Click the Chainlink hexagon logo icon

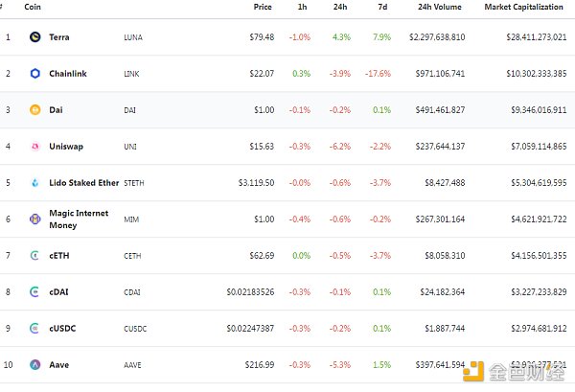pyautogui.click(x=35, y=74)
